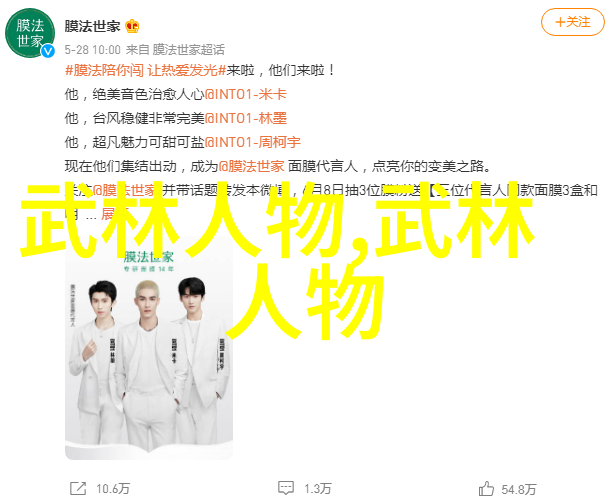Click the like count 54.8万

click(x=519, y=489)
